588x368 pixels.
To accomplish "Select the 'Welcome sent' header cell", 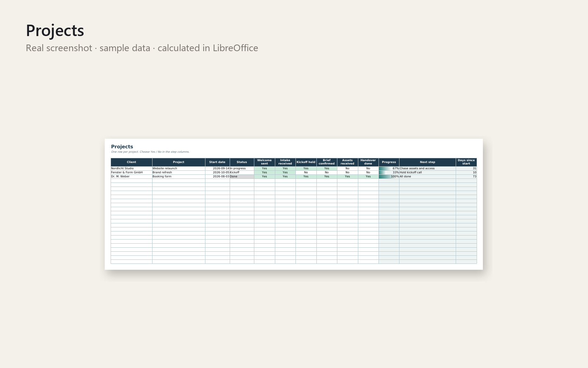I will pyautogui.click(x=265, y=162).
